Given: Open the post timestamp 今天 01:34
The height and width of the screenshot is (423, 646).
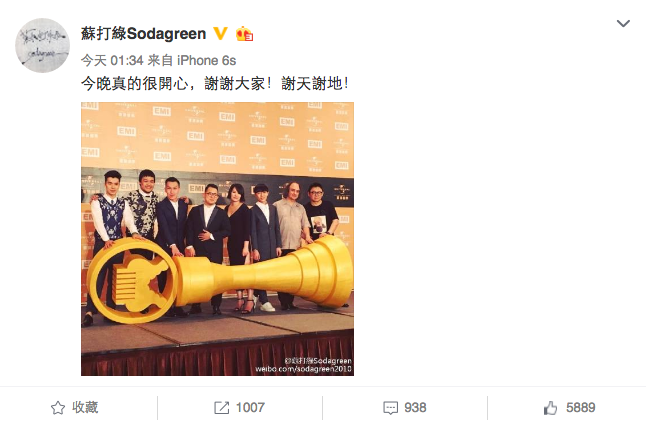Looking at the screenshot, I should [112, 61].
